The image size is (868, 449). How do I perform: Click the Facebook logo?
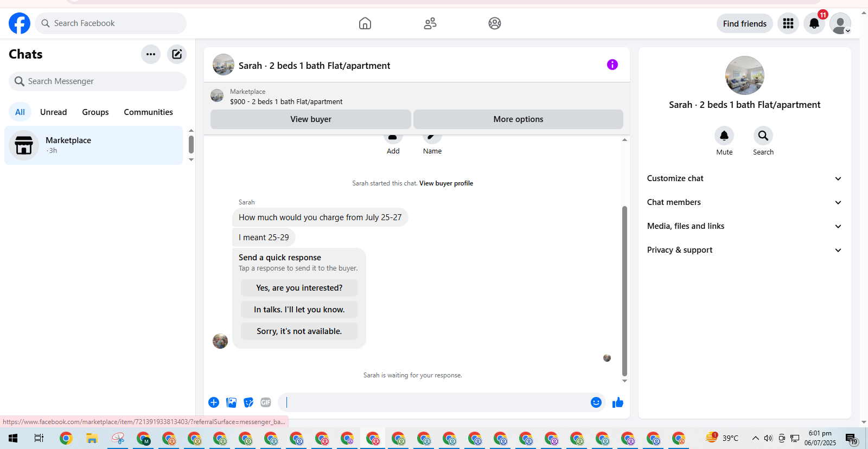click(20, 23)
